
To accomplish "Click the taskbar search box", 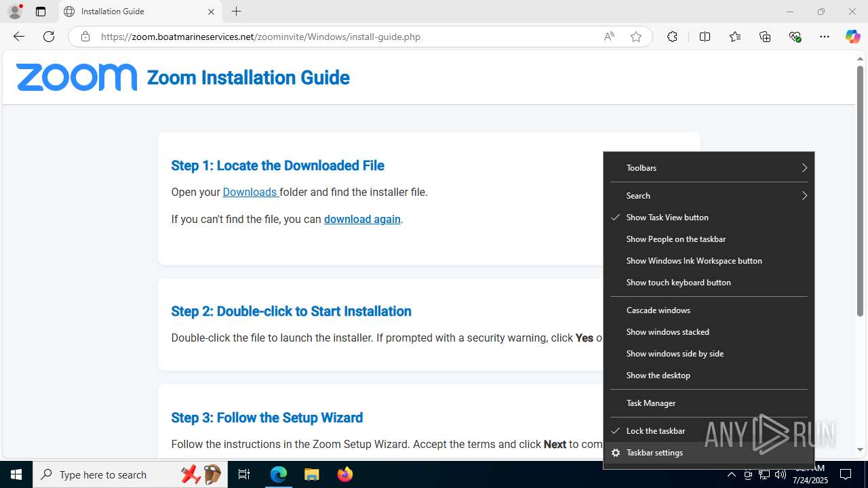I will [x=129, y=474].
